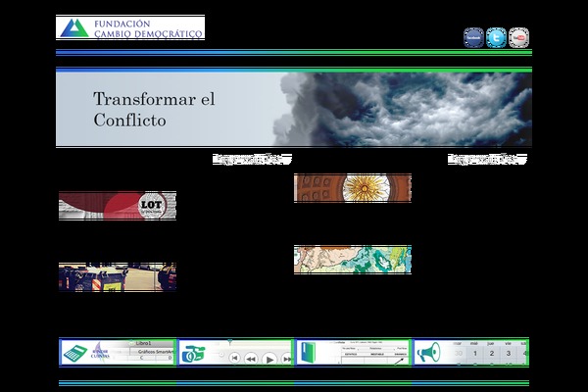Open the Twitter social icon
Image resolution: width=588 pixels, height=392 pixels.
497,37
